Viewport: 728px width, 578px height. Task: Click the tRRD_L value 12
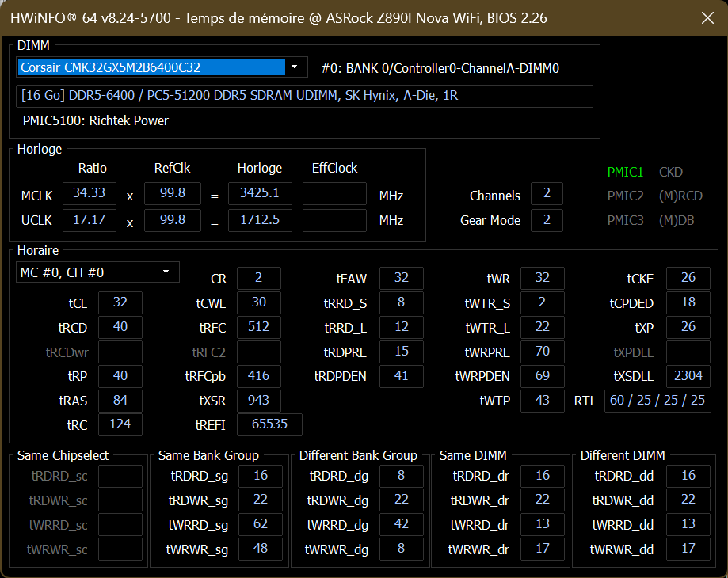[x=401, y=327]
